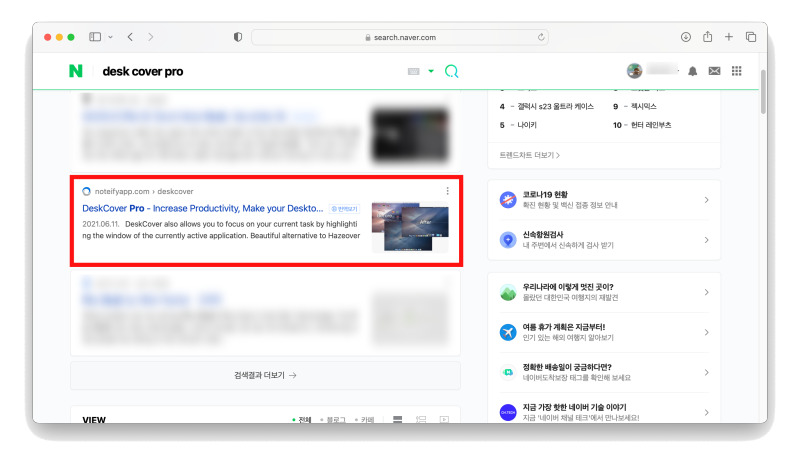Open DeskCover Pro result title link

203,208
